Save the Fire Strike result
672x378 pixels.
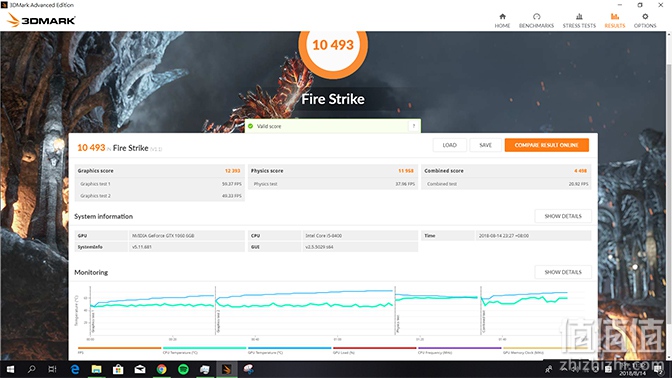[485, 145]
